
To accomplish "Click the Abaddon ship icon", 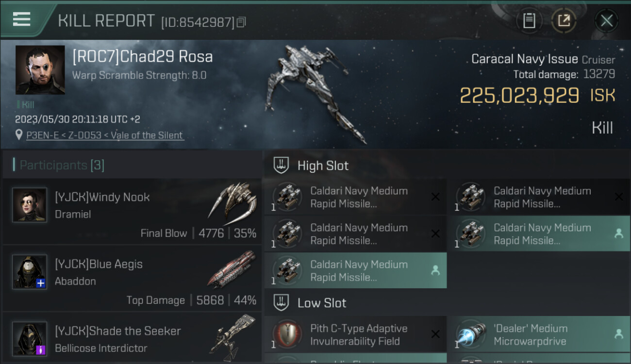I will tap(232, 268).
